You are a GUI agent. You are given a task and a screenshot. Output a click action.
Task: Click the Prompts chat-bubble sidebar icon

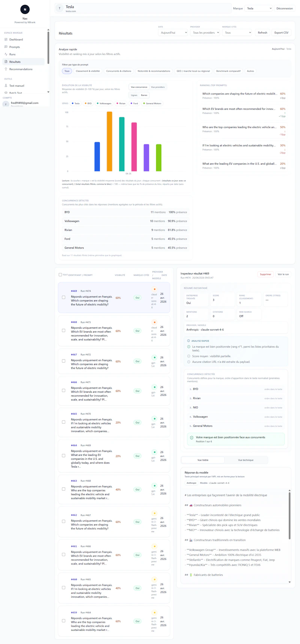(6, 47)
